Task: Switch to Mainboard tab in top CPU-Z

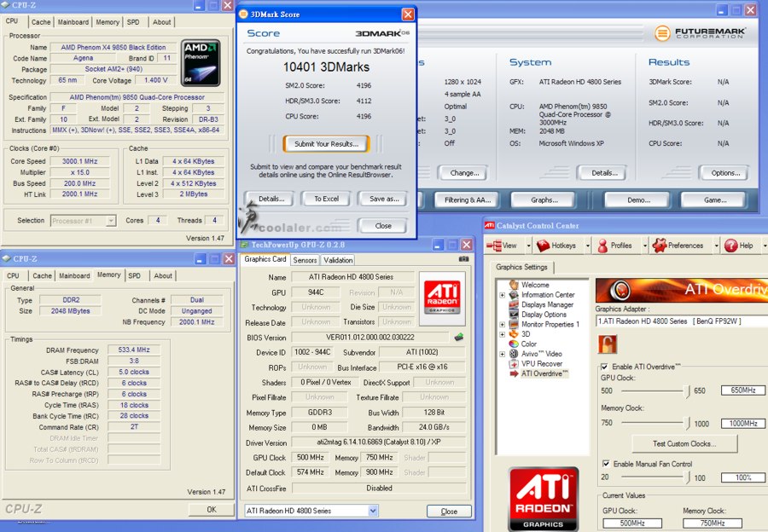Action: pos(73,22)
